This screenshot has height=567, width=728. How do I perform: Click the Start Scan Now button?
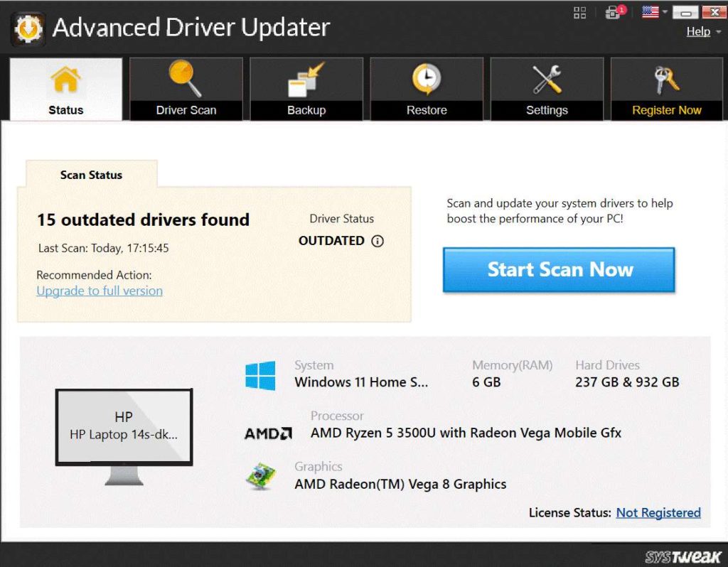559,269
